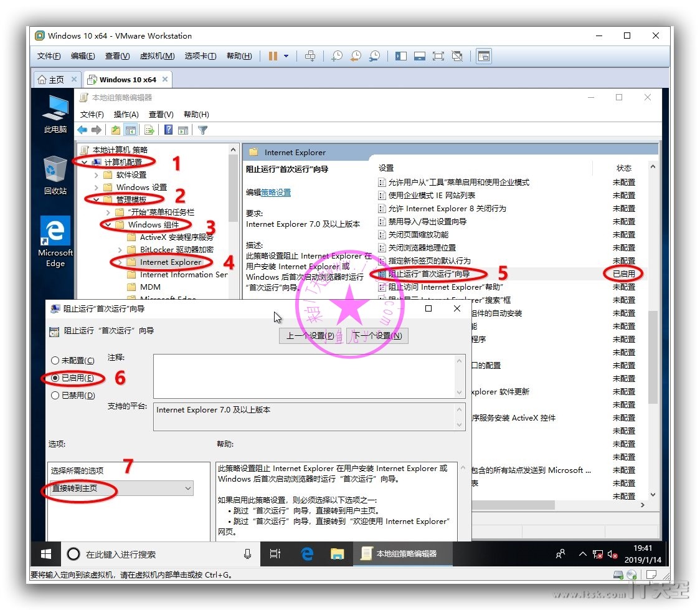Expand the Windows 设置 tree node

tap(97, 187)
